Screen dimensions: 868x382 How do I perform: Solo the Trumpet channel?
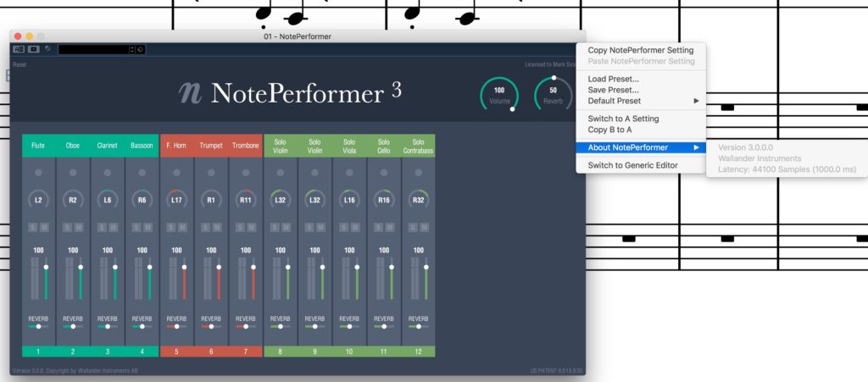coord(206,228)
